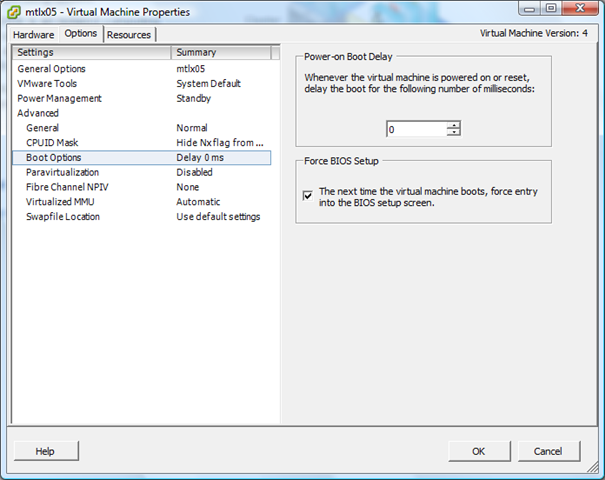Close the Virtual Machine Properties window

[580, 8]
